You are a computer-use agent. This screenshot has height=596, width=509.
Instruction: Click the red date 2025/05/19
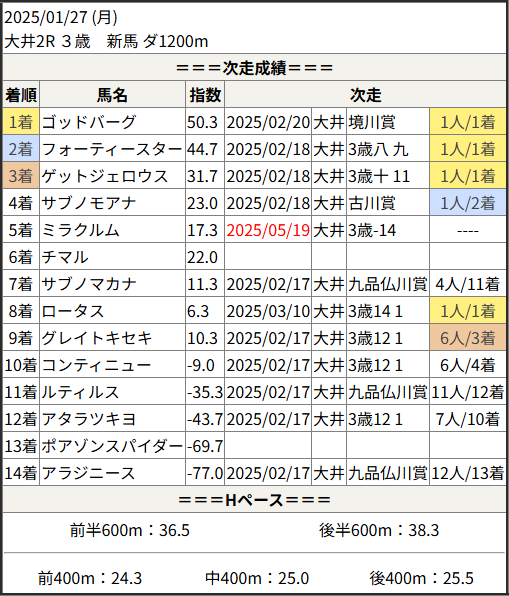coord(268,230)
